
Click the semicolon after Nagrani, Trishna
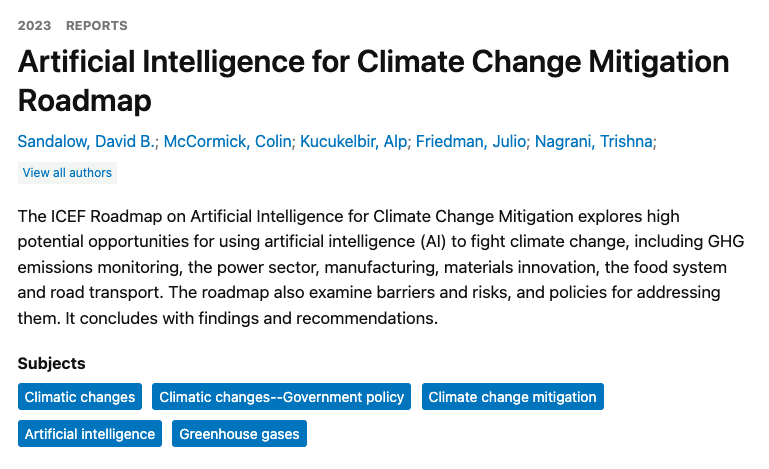pyautogui.click(x=656, y=142)
